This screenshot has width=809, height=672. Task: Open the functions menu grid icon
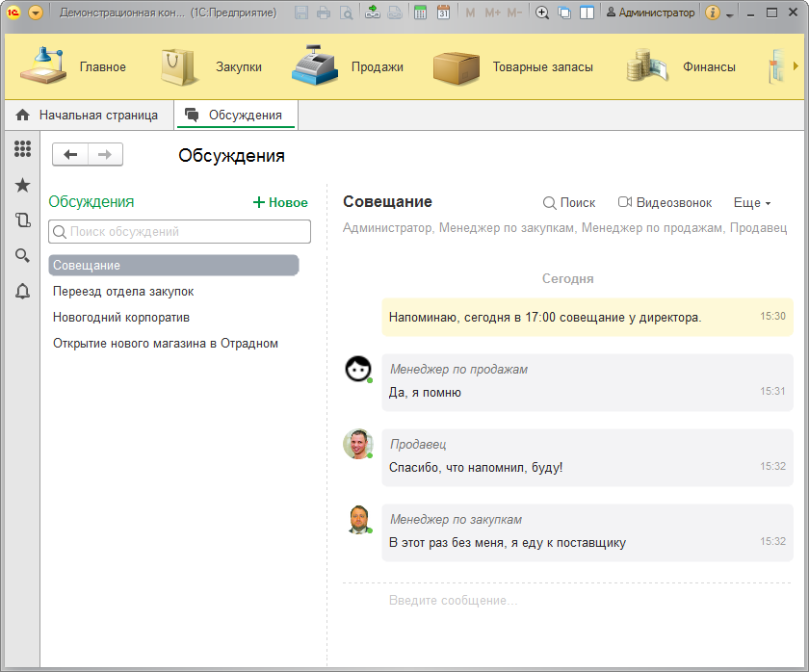22,149
